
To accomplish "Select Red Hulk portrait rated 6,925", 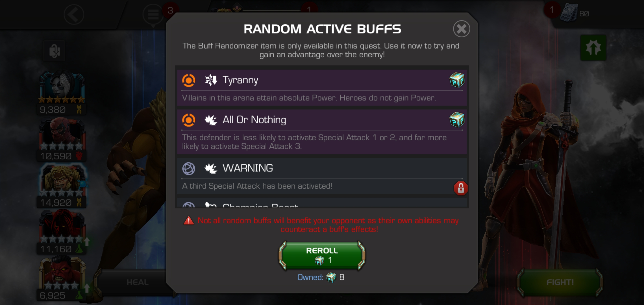I will [61, 278].
